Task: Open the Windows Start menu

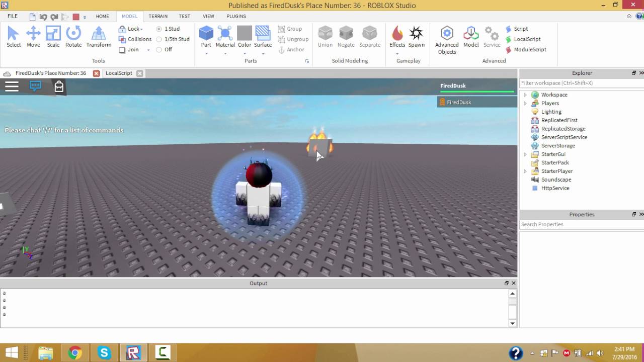Action: (x=12, y=352)
